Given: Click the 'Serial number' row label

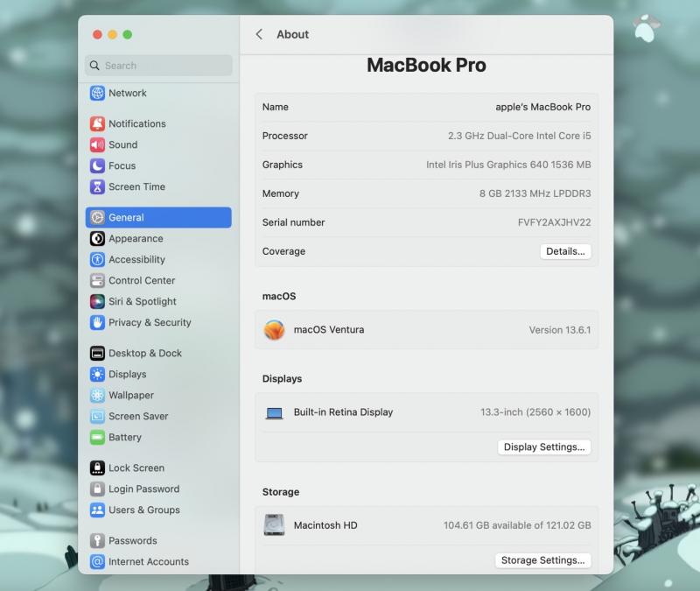Looking at the screenshot, I should point(293,222).
